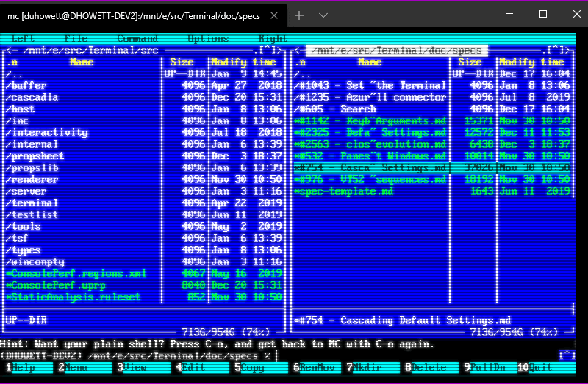The width and height of the screenshot is (588, 384).
Task: Click the left panel [^] history arrow
Action: tap(267, 50)
